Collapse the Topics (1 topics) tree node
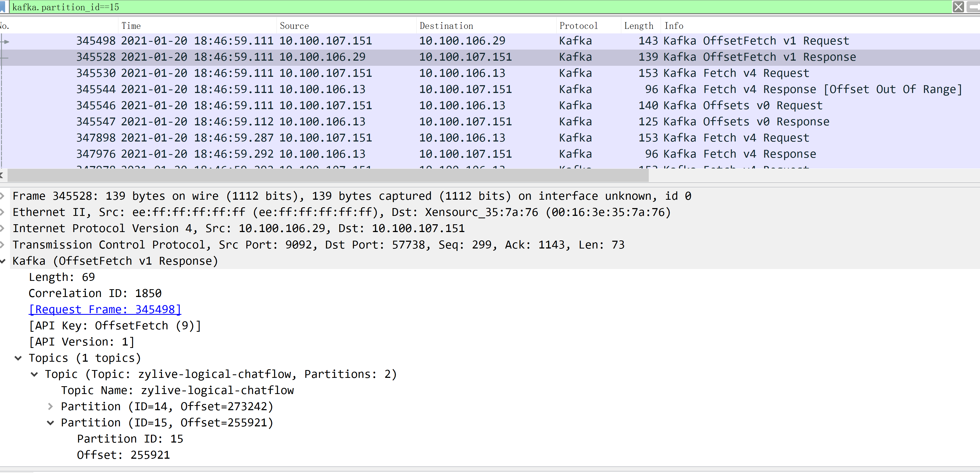This screenshot has height=473, width=980. coord(18,358)
